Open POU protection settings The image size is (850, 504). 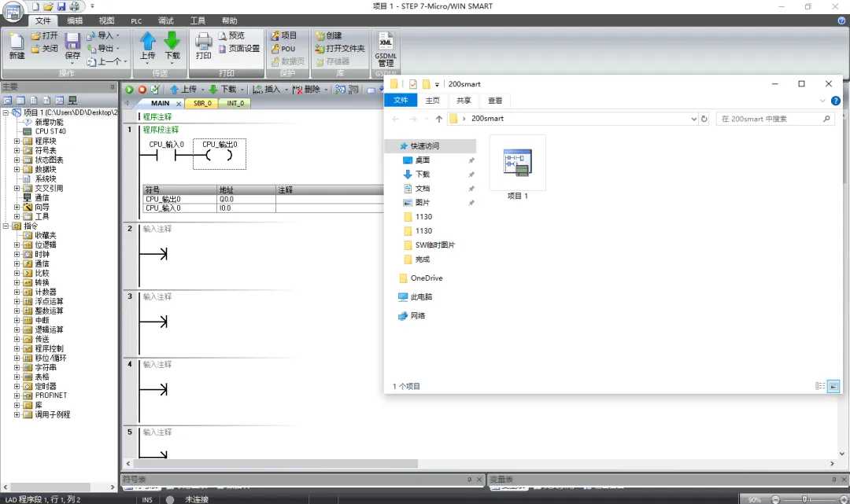pyautogui.click(x=283, y=48)
